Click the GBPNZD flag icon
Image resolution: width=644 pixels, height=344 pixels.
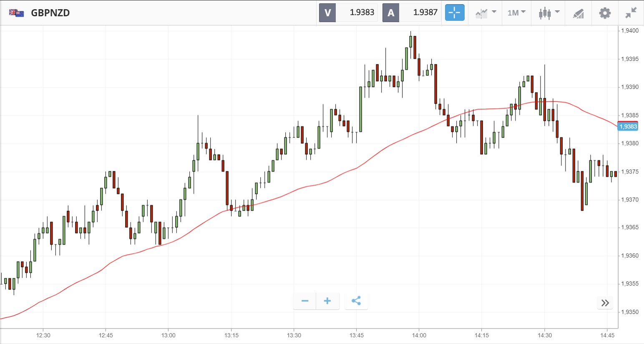pos(17,13)
